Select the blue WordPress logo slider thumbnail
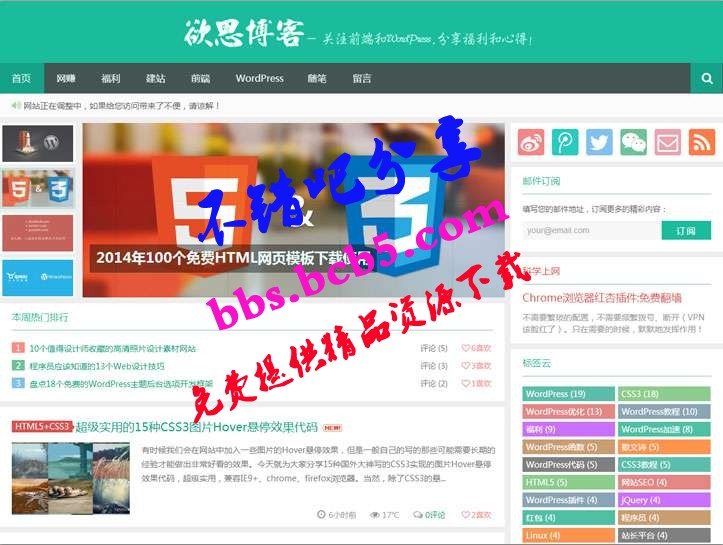Screen dimensions: 723x545 (38, 278)
